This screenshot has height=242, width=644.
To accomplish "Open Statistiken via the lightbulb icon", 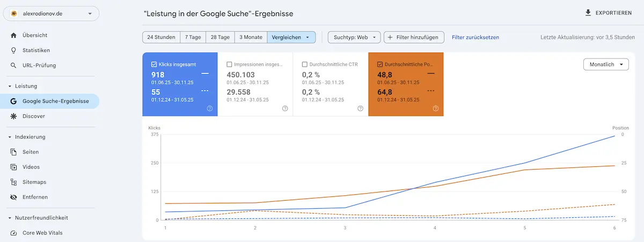I will click(x=13, y=50).
